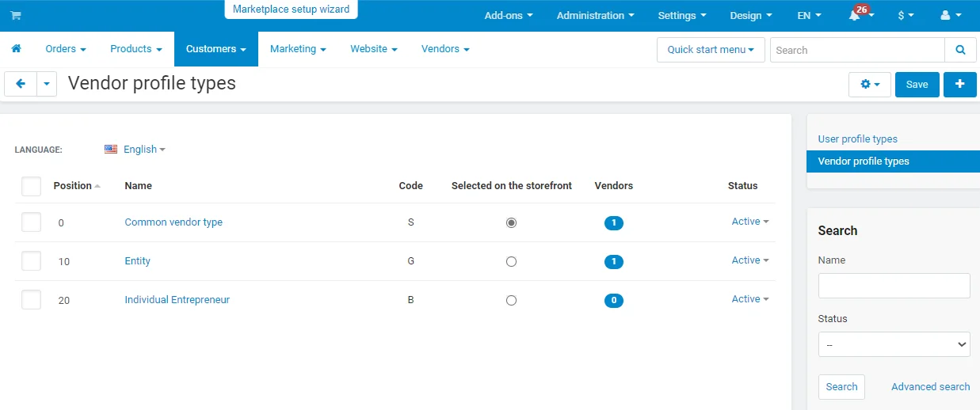Click the back arrow button
The image size is (980, 410).
(x=21, y=84)
